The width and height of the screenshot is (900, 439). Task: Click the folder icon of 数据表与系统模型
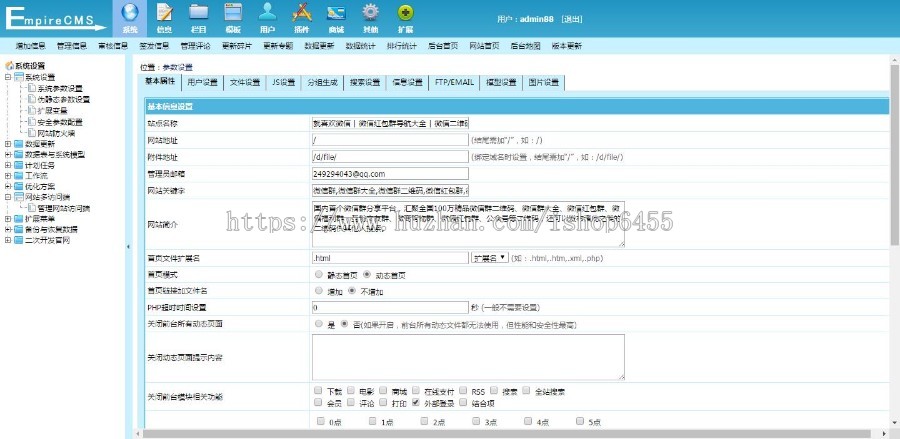click(19, 154)
